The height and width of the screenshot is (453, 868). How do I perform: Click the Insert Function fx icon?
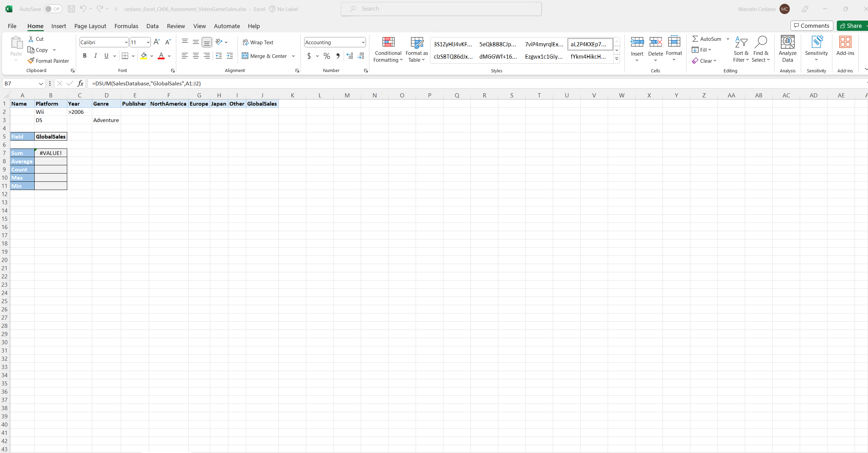point(80,83)
